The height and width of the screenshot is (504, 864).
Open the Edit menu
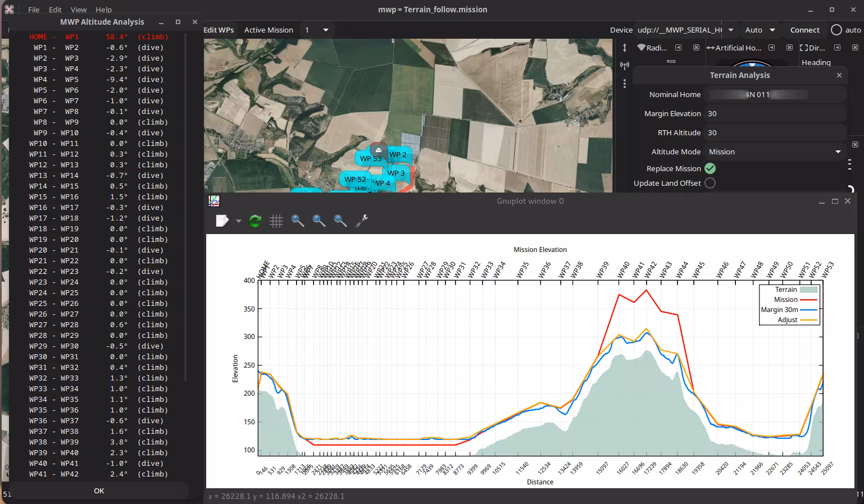point(55,10)
